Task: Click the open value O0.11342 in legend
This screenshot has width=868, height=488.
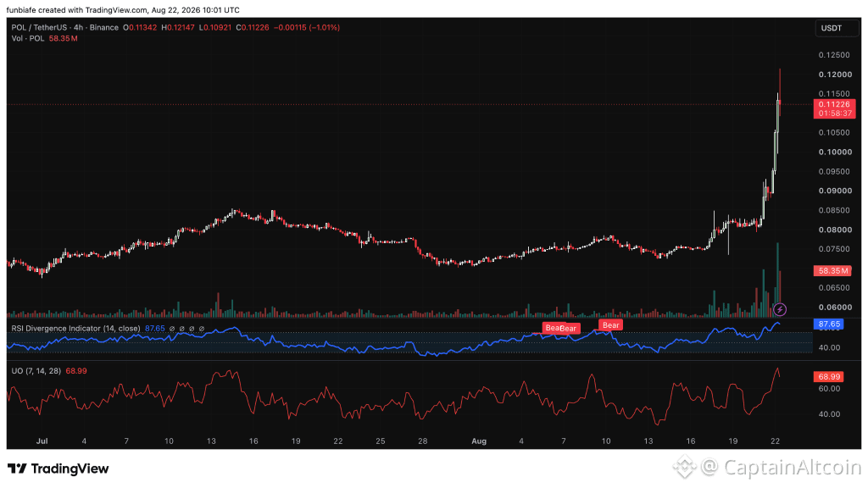Action: tap(140, 27)
